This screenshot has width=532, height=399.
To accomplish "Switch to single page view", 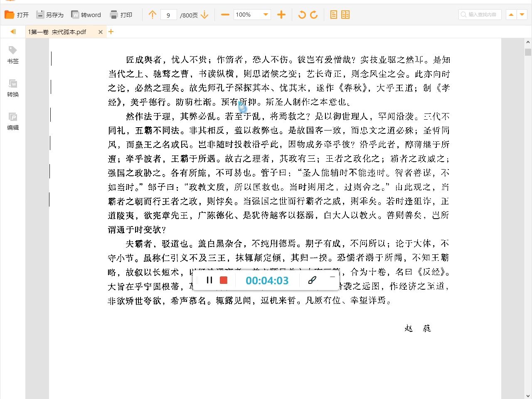I will (x=334, y=15).
